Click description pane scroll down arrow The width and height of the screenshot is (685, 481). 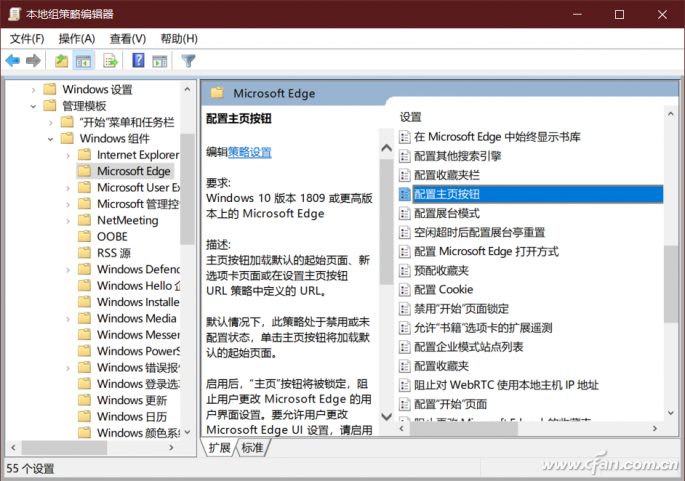click(386, 417)
